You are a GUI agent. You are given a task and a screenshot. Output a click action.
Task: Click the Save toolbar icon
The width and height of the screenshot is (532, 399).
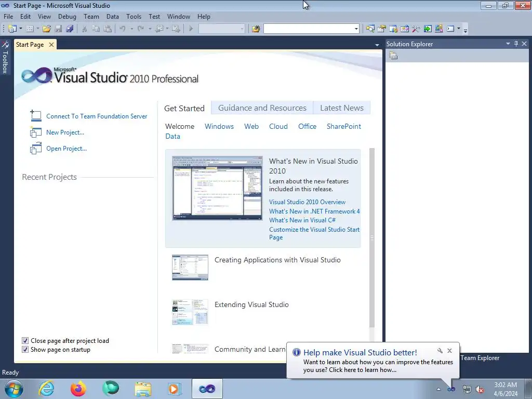58,29
